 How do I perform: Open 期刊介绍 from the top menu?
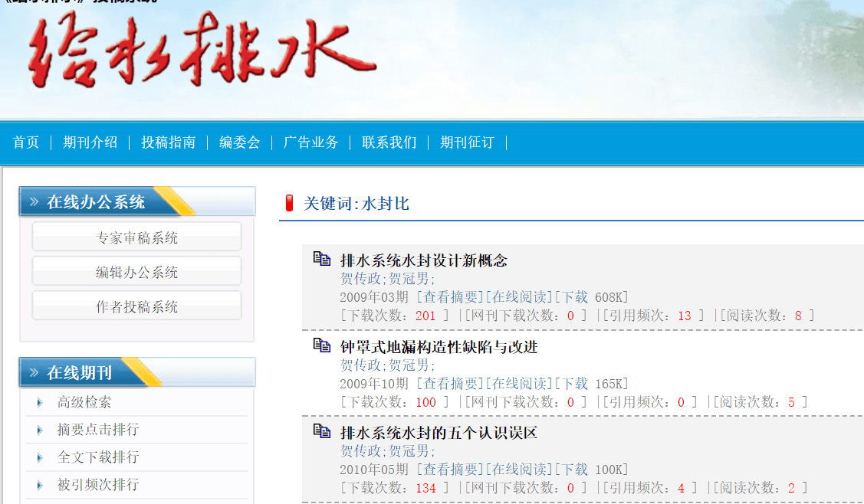click(x=90, y=142)
